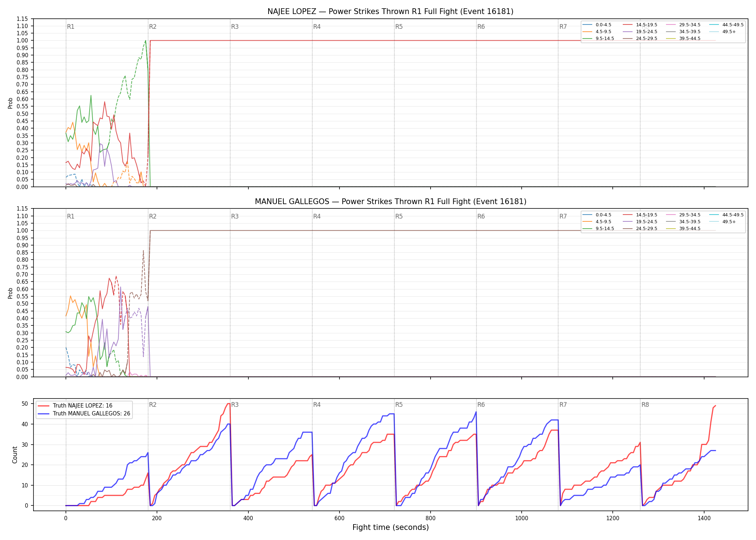This screenshot has height=540, width=756.
Task: Pick legend entry 49.5+ in Manuel Gallegos chart
Action: coord(723,222)
